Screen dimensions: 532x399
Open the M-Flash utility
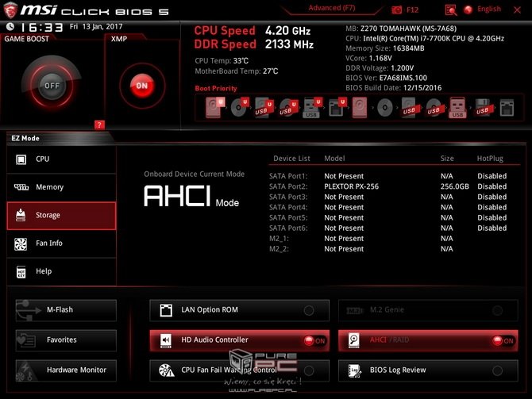[x=66, y=310]
